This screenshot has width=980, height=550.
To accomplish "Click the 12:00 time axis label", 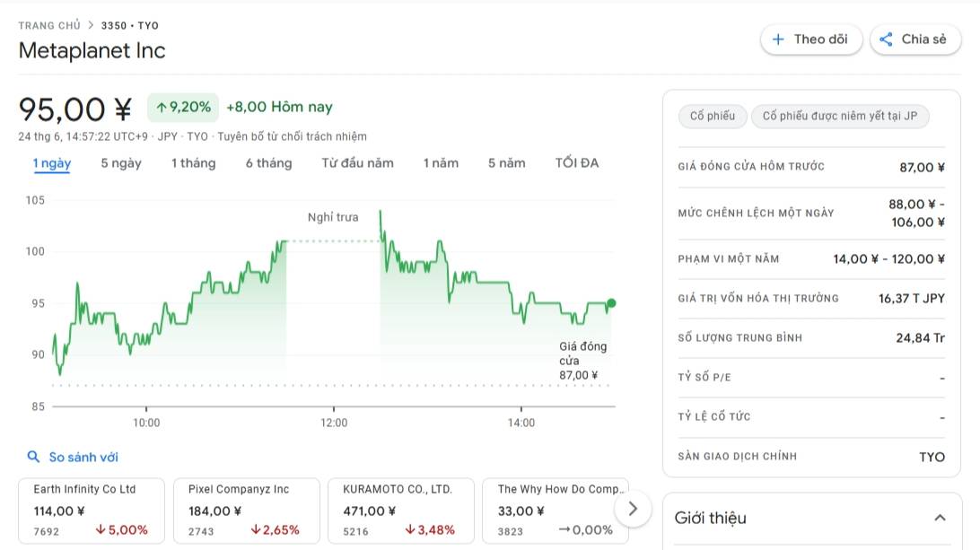I will [334, 423].
